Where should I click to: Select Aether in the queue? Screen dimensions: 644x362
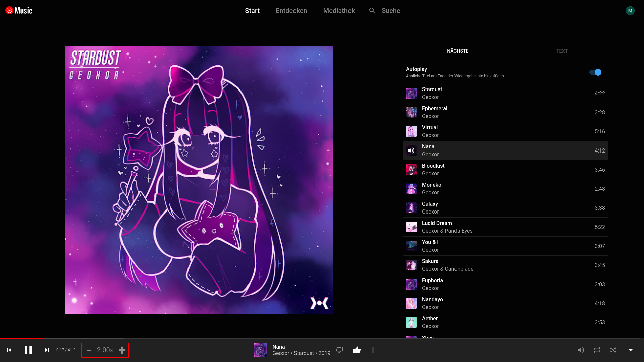click(505, 322)
